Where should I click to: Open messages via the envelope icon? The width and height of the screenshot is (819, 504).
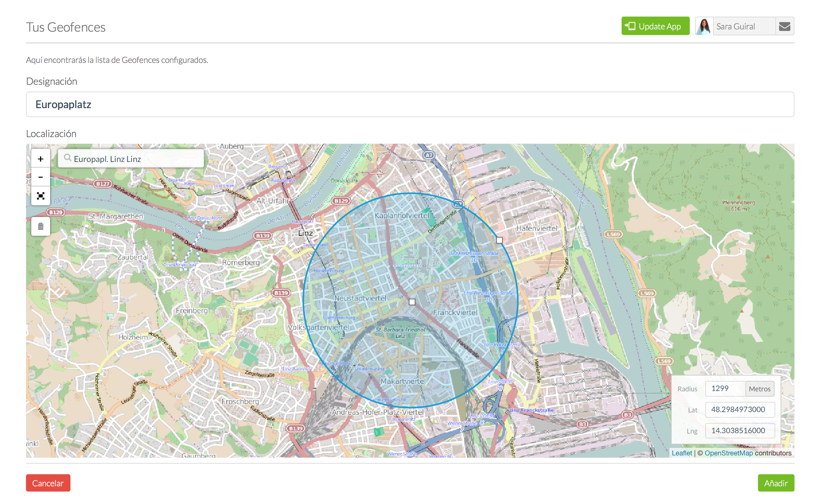click(x=785, y=26)
